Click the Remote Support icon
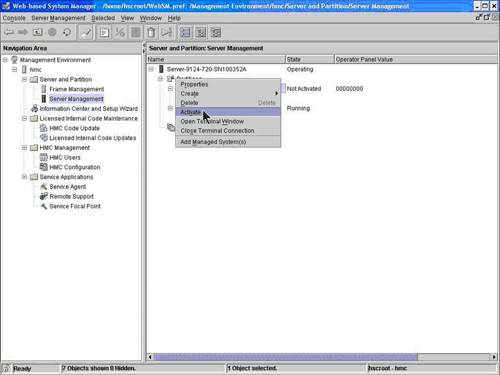Viewport: 500px width, 375px height. pyautogui.click(x=43, y=196)
